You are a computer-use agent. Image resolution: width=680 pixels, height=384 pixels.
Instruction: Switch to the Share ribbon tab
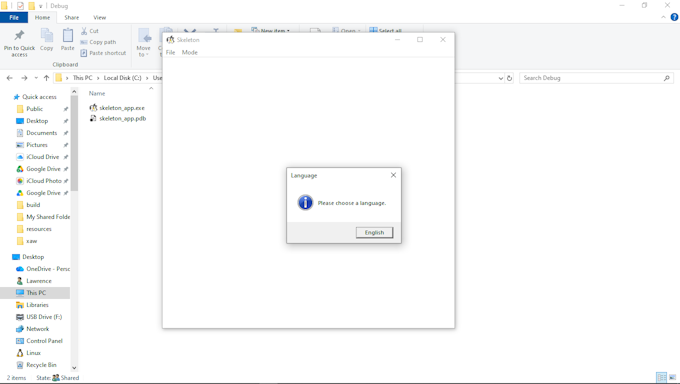pyautogui.click(x=72, y=17)
